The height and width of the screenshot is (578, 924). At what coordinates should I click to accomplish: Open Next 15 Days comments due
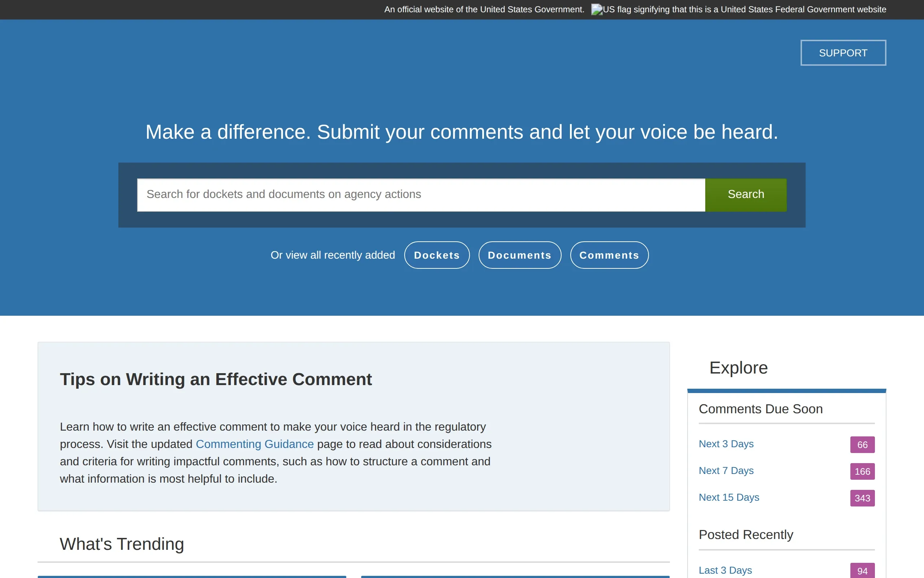tap(729, 497)
